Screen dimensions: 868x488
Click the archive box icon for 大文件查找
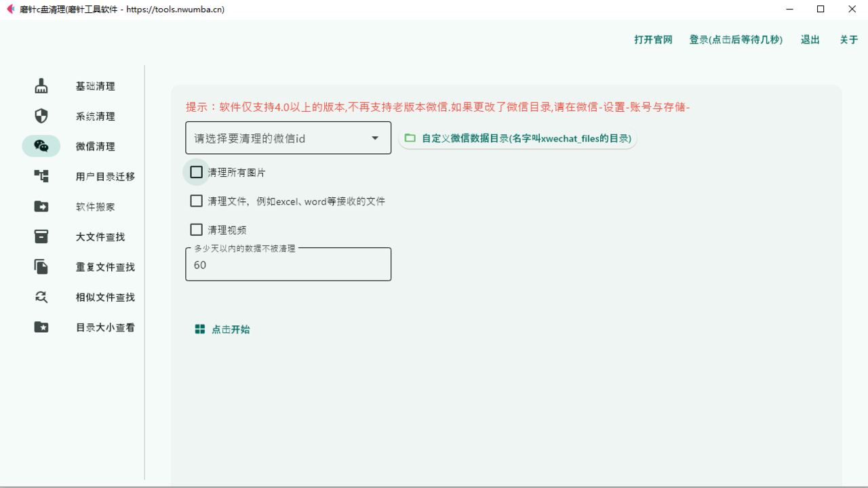point(41,237)
